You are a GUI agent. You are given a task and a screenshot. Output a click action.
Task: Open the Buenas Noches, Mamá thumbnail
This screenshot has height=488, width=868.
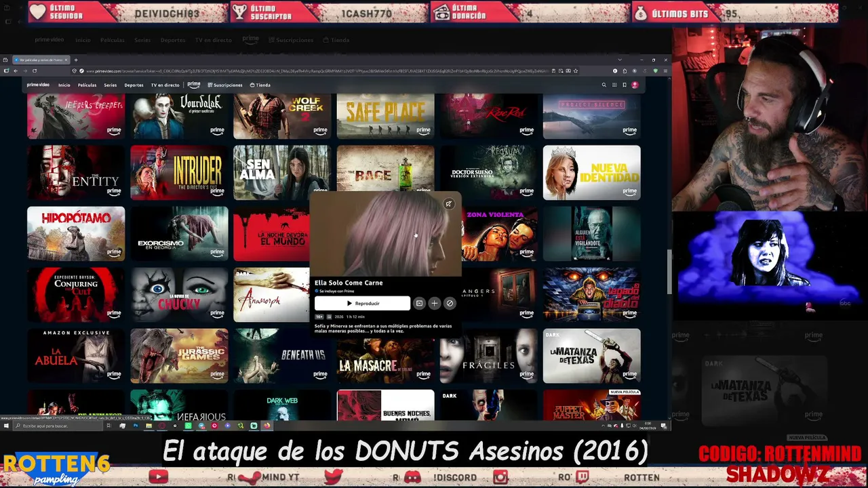385,405
